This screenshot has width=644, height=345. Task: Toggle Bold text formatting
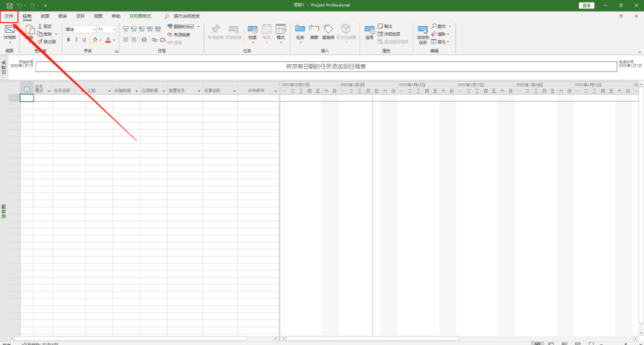pos(68,40)
